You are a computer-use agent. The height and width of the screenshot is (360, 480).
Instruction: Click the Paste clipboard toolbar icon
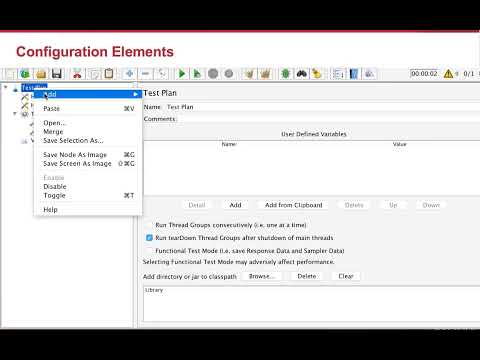pos(109,74)
